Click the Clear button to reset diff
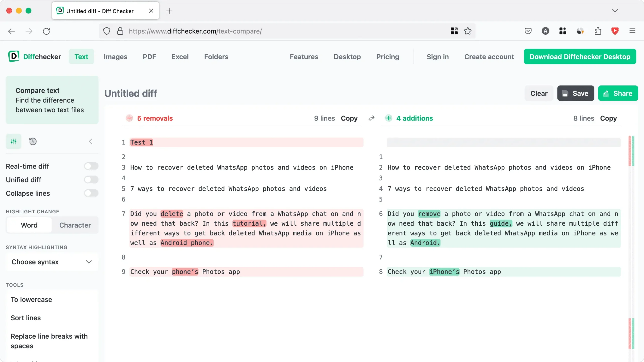644x362 pixels. (x=539, y=93)
